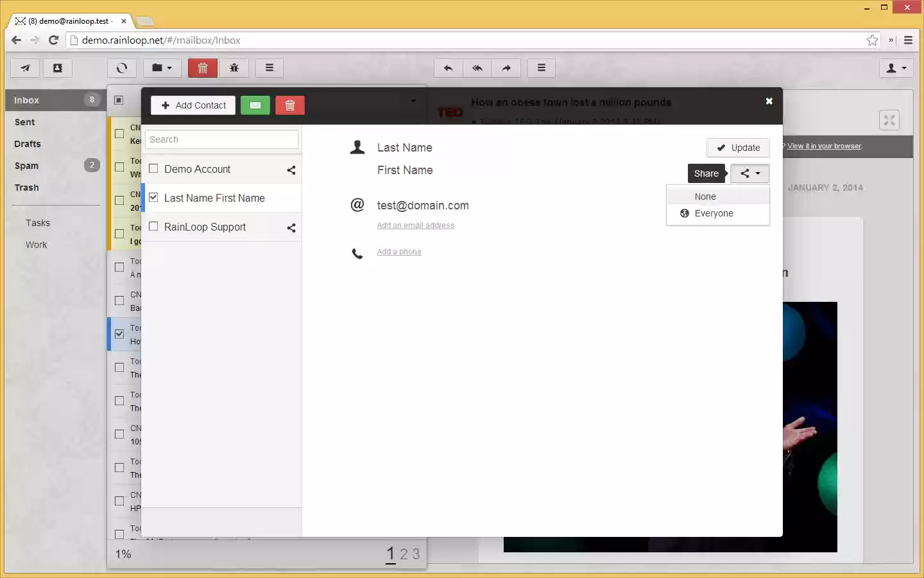The height and width of the screenshot is (578, 924).
Task: Click the Add an email address link
Action: (415, 225)
